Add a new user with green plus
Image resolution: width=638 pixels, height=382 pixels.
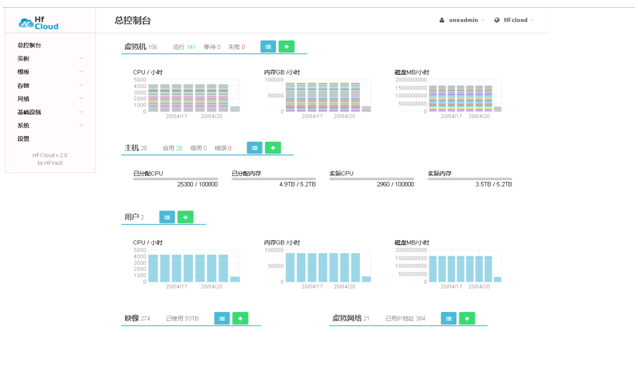pos(186,217)
